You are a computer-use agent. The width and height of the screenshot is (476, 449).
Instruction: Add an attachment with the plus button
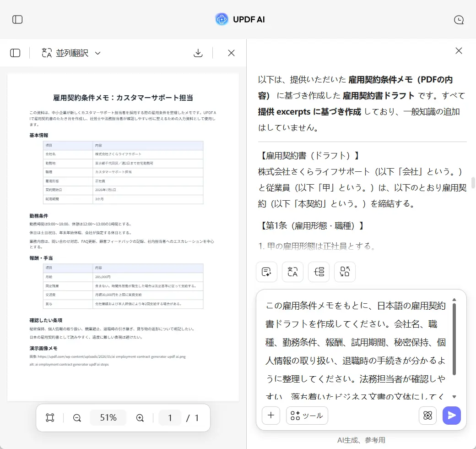pyautogui.click(x=271, y=415)
